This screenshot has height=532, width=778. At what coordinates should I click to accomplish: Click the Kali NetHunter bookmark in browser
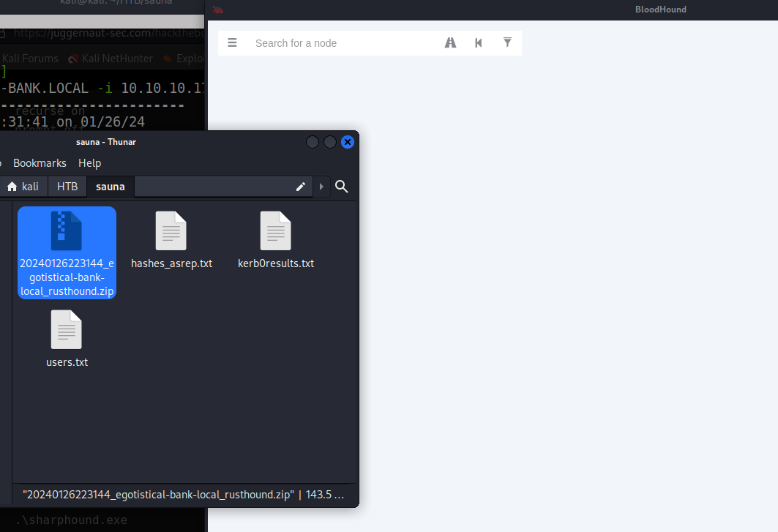click(111, 59)
